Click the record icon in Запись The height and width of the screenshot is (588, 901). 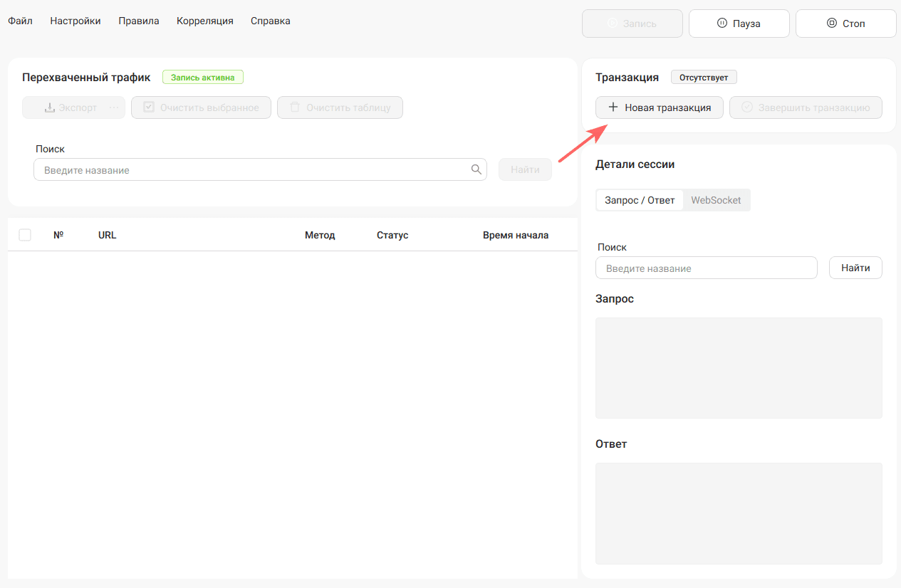coord(613,23)
